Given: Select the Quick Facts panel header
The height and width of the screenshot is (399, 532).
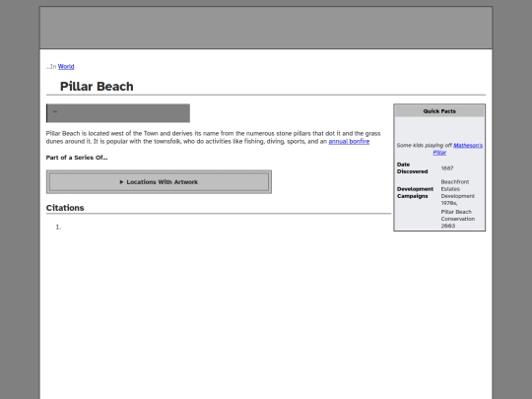Looking at the screenshot, I should tap(439, 111).
